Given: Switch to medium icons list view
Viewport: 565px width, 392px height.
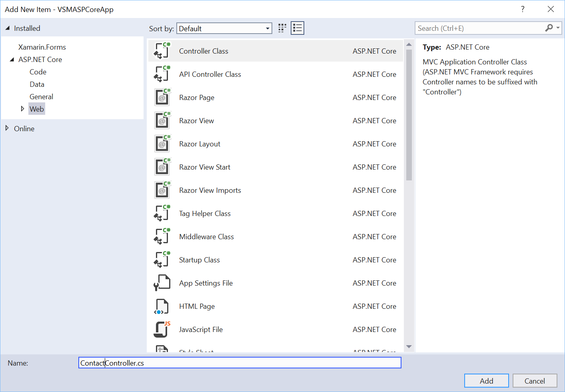Looking at the screenshot, I should pos(297,28).
